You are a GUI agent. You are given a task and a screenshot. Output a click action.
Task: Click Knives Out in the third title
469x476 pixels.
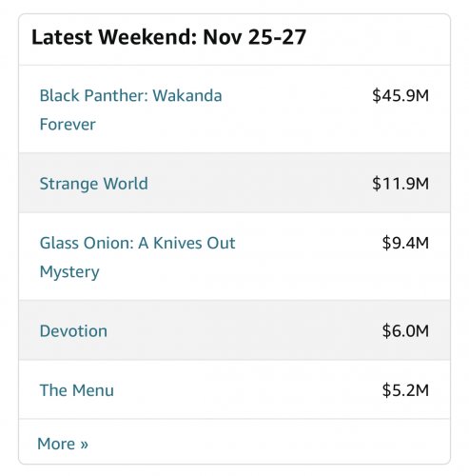click(194, 243)
